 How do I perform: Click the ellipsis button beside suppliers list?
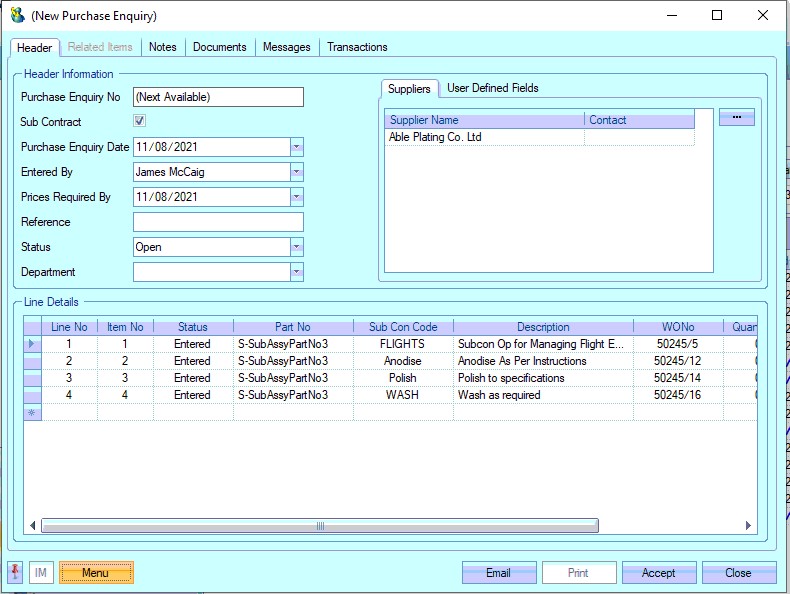[x=736, y=117]
